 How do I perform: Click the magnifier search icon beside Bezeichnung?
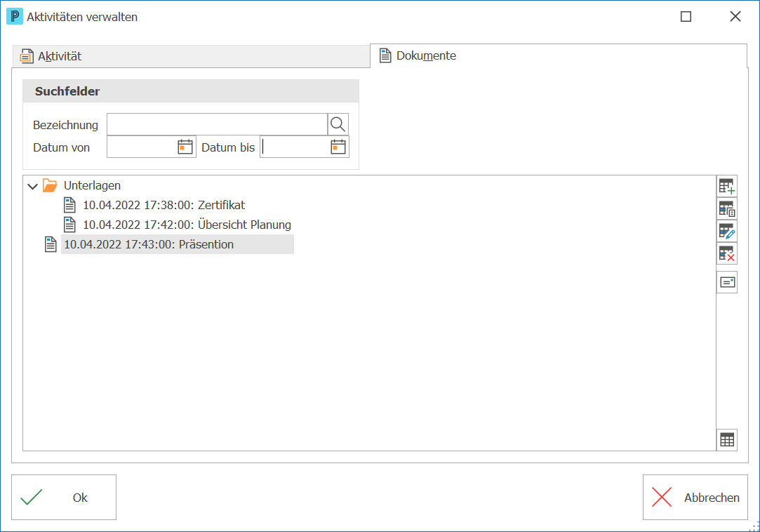[338, 125]
